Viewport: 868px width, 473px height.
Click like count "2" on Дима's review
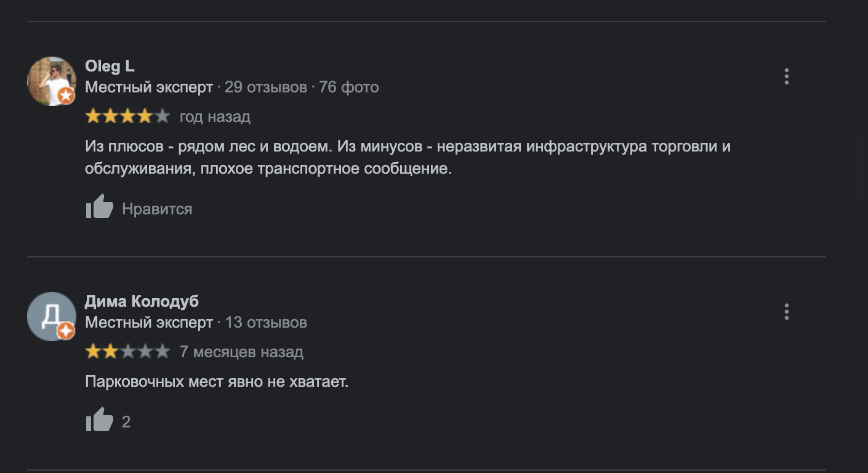click(x=126, y=422)
